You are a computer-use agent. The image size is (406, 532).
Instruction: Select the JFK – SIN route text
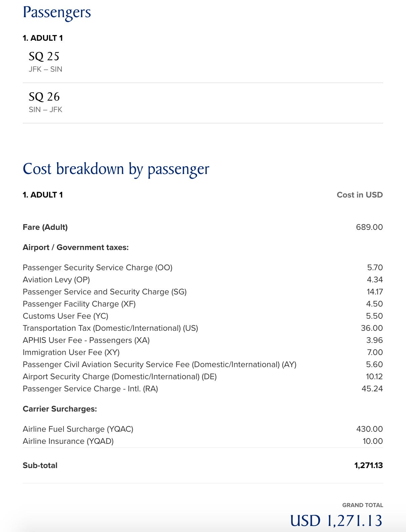45,69
